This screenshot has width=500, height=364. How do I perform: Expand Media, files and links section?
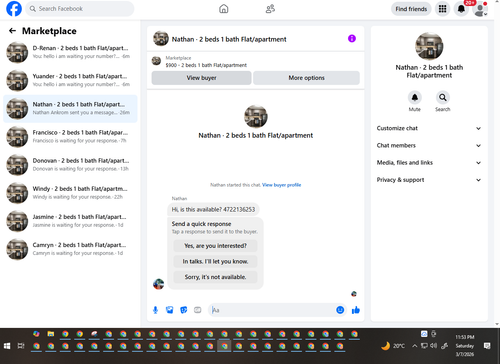[x=429, y=163]
